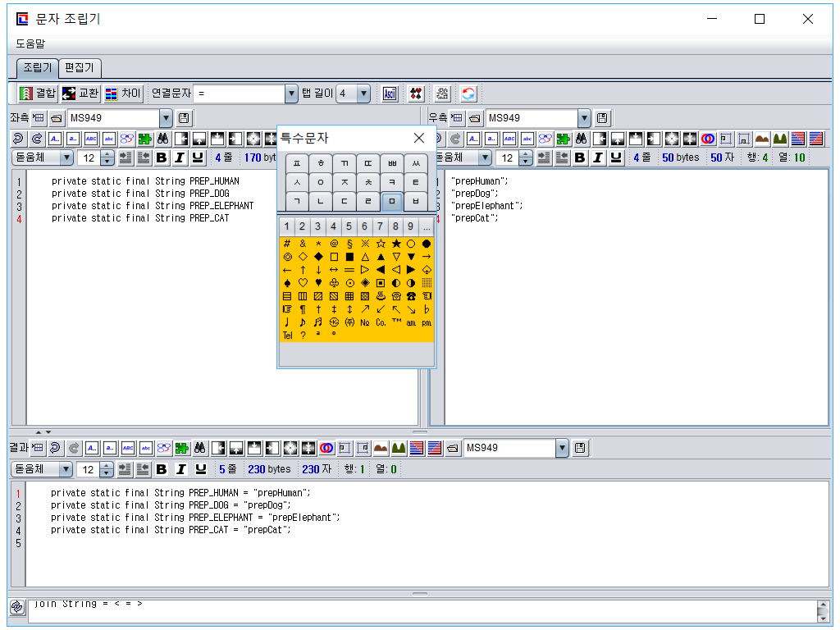The width and height of the screenshot is (840, 630).
Task: Click left pane redo icon
Action: [36, 139]
